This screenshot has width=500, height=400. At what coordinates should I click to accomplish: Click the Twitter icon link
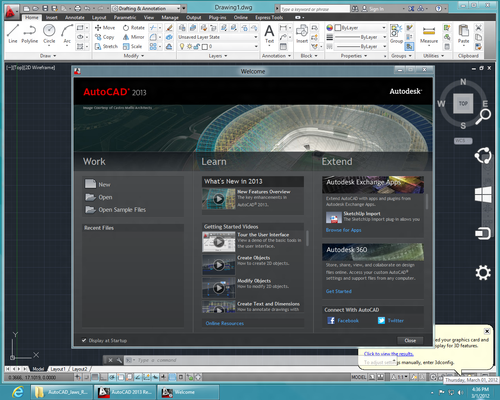381,320
